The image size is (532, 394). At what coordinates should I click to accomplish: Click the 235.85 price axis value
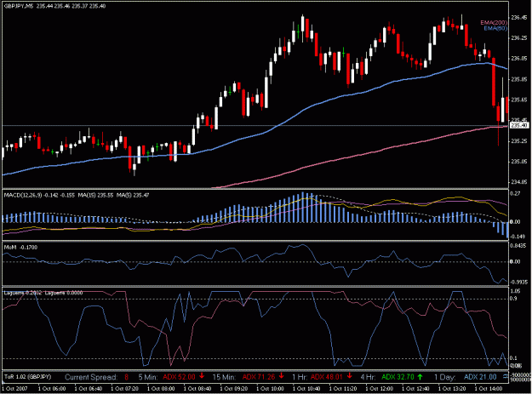coord(519,79)
